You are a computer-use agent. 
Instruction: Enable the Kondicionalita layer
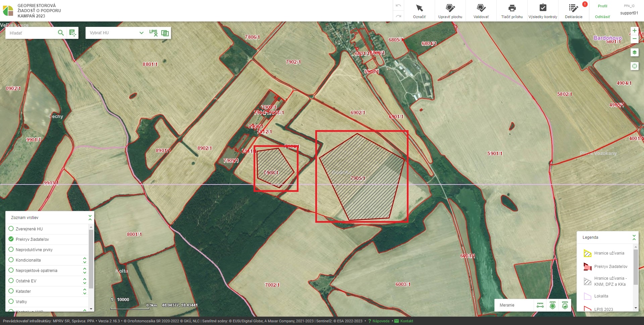point(11,260)
